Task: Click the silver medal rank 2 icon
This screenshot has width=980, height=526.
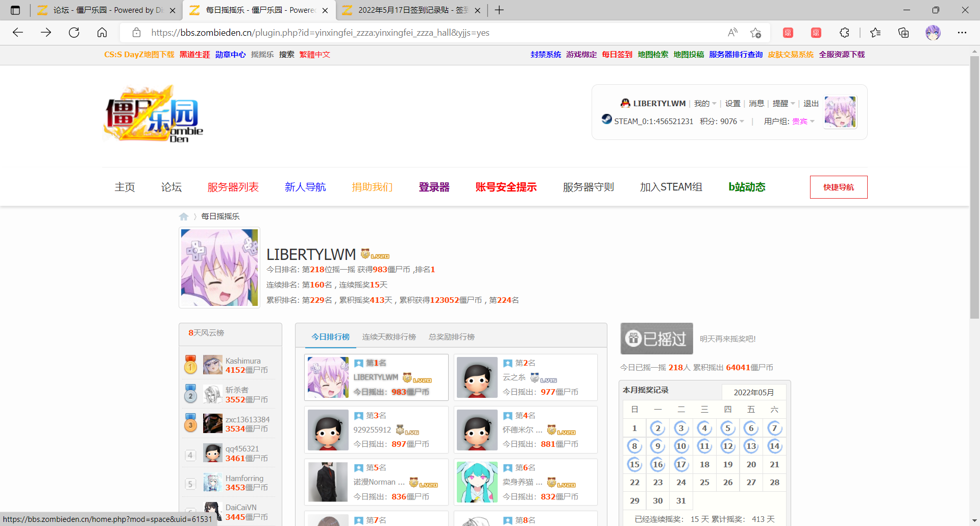Action: (190, 394)
